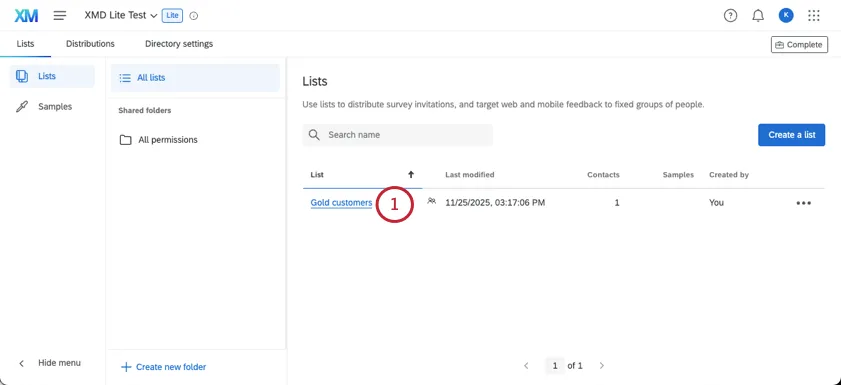Click the 'You' created by cell
The height and width of the screenshot is (385, 841).
[716, 203]
